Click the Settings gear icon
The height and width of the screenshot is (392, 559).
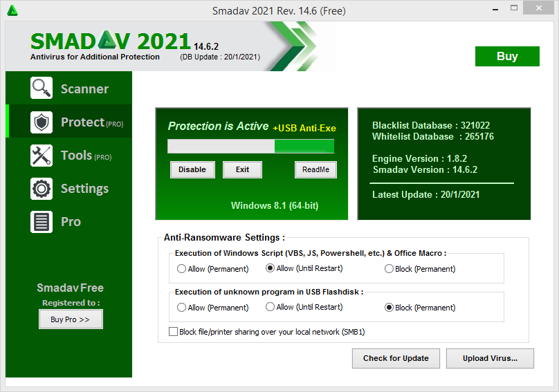click(42, 189)
